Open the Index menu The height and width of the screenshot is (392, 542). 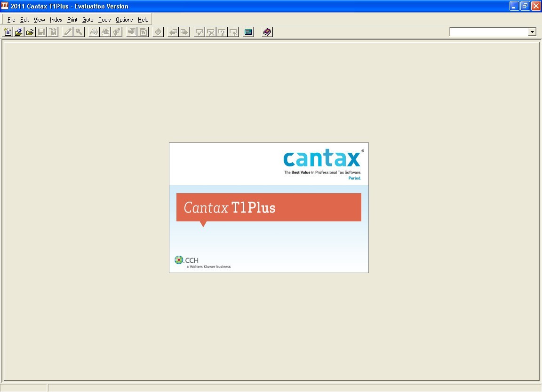tap(56, 20)
